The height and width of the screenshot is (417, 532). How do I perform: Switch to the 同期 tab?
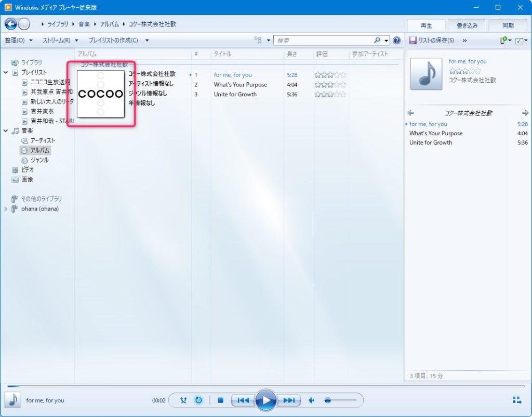tap(508, 25)
